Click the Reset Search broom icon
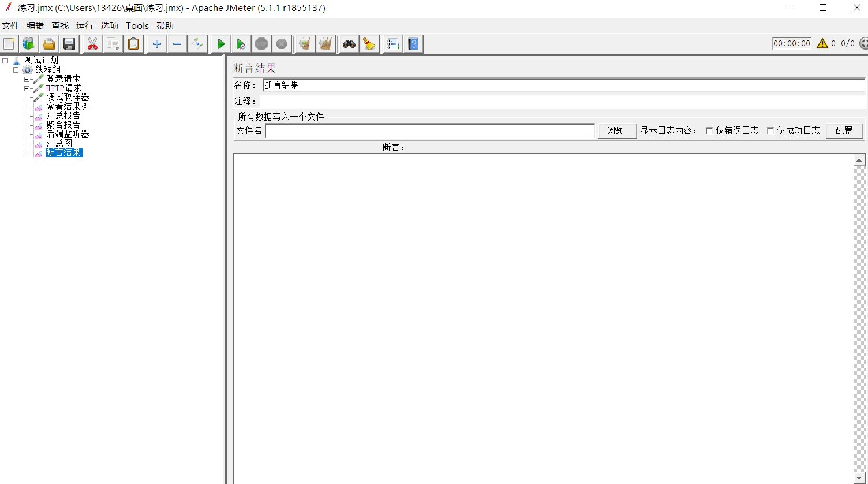The width and height of the screenshot is (868, 484). [x=369, y=44]
